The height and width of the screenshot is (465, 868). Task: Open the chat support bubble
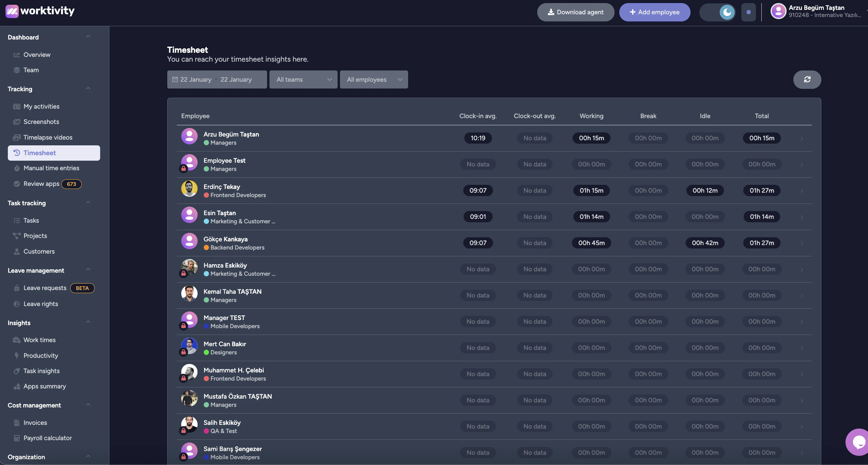[857, 442]
